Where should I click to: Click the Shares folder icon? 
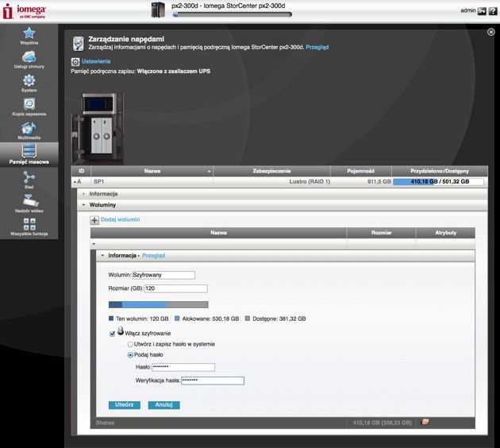click(425, 422)
